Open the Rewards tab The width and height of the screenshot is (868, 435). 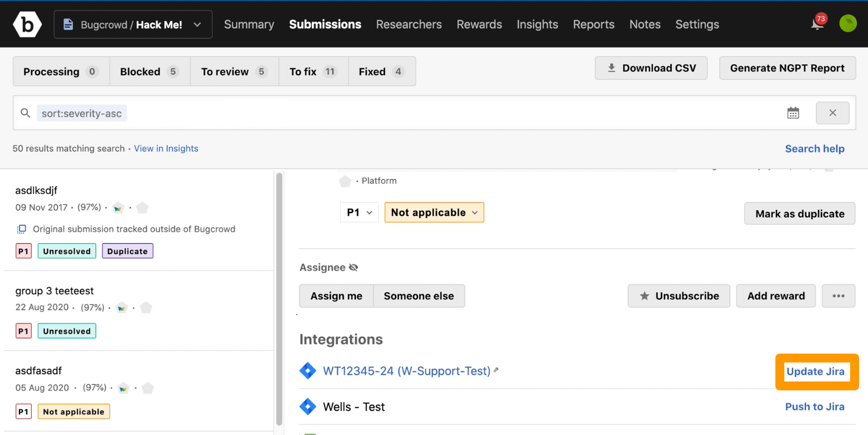tap(479, 25)
